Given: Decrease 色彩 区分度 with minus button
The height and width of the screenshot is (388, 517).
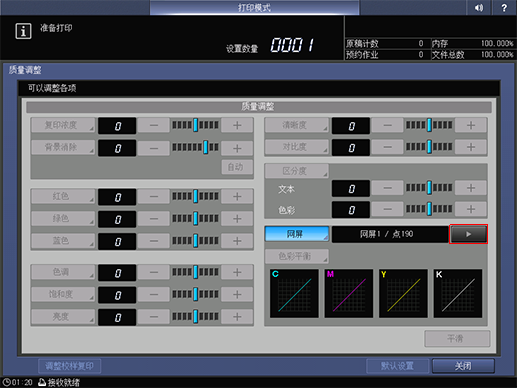Looking at the screenshot, I should (x=387, y=209).
